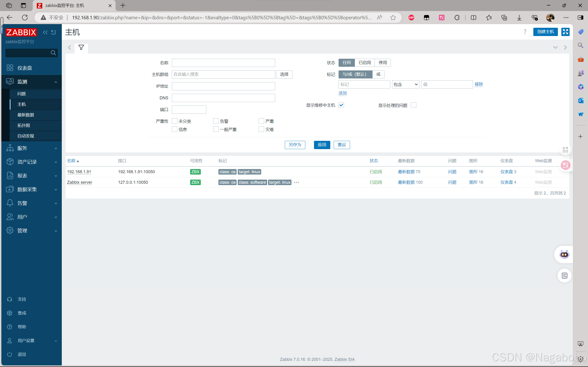Collapse the Zabbix sidebar with double-arrow icon
This screenshot has height=367, width=588.
point(45,32)
